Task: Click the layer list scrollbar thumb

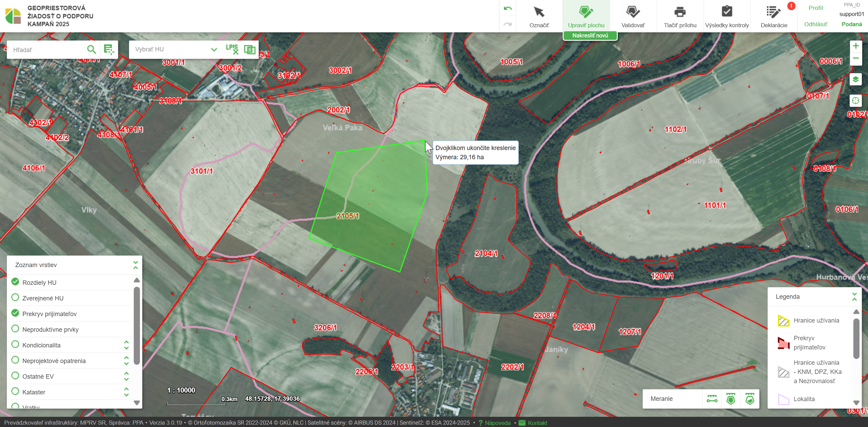Action: (137, 325)
